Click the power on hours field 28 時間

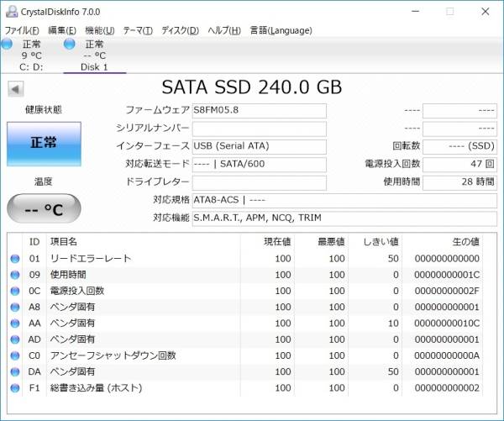pyautogui.click(x=459, y=182)
